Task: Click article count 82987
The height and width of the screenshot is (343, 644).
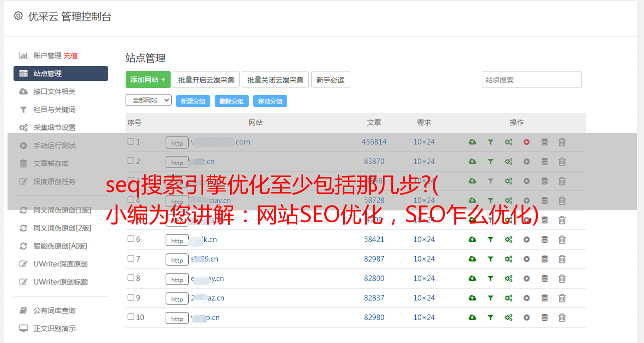Action: pos(374,259)
